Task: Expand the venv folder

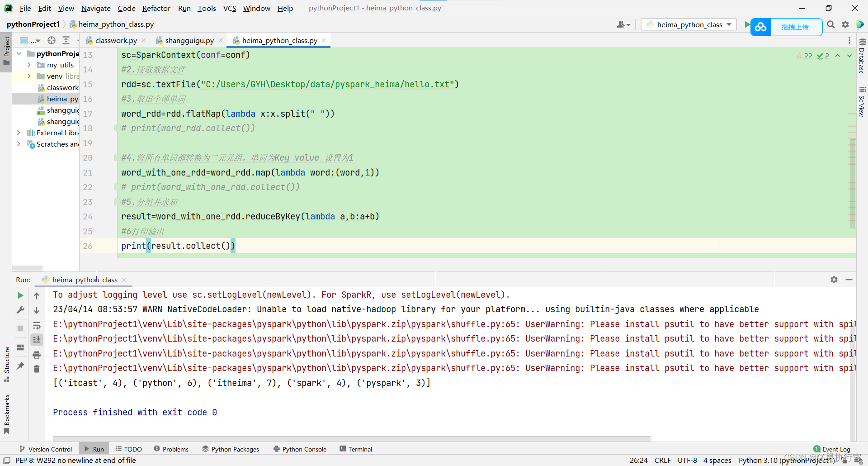Action: pos(29,76)
